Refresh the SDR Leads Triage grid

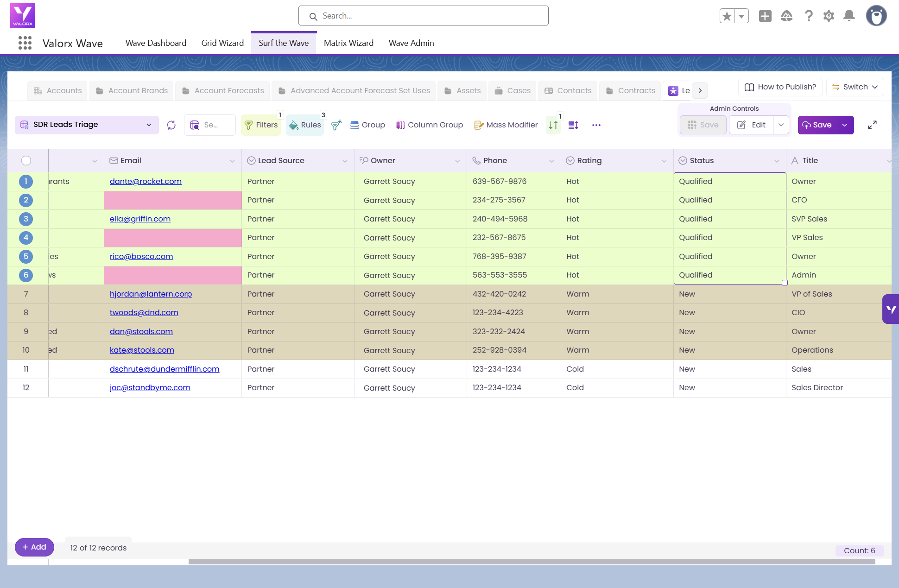click(171, 125)
